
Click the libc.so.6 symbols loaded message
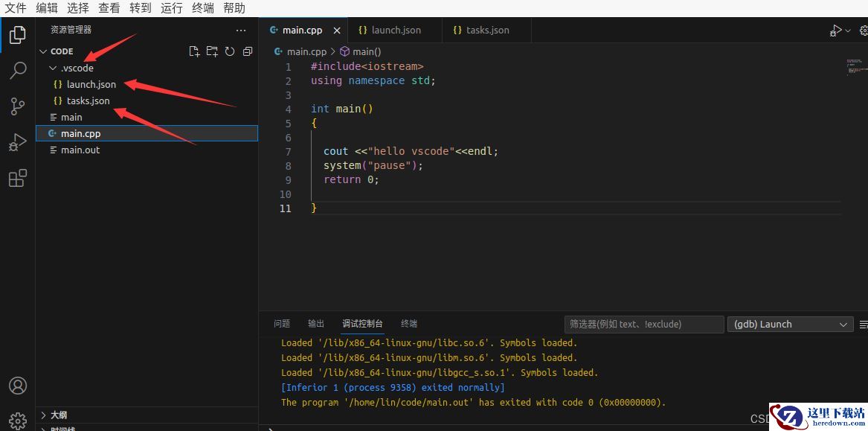coord(429,343)
